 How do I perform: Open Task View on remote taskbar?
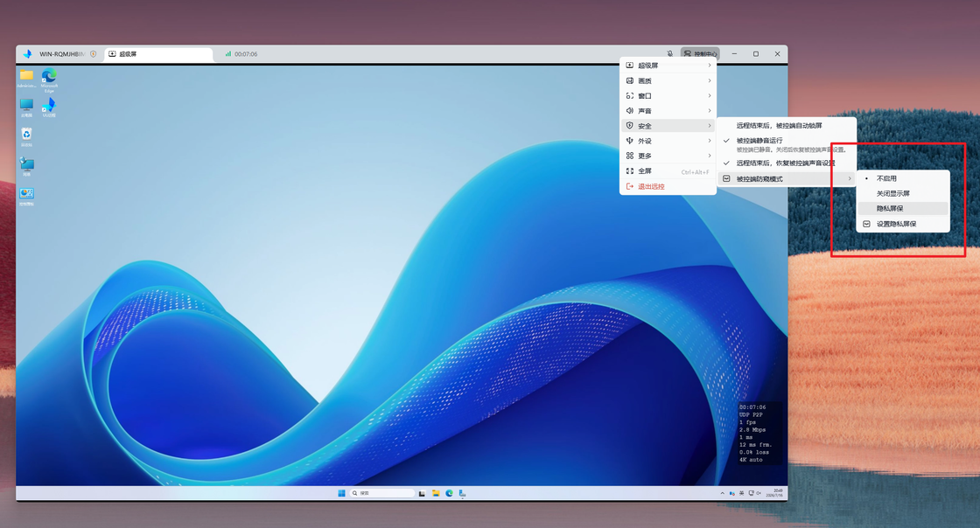pos(422,493)
